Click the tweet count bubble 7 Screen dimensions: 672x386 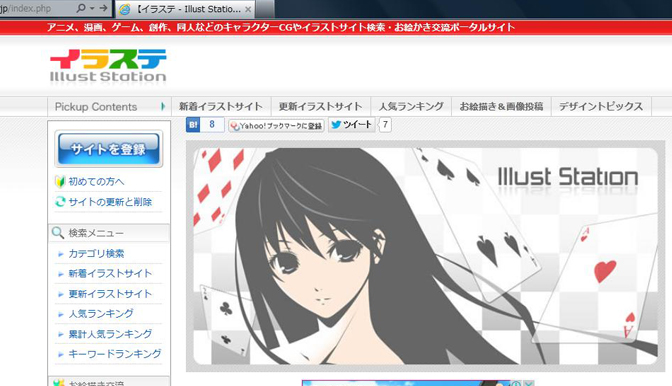point(385,125)
